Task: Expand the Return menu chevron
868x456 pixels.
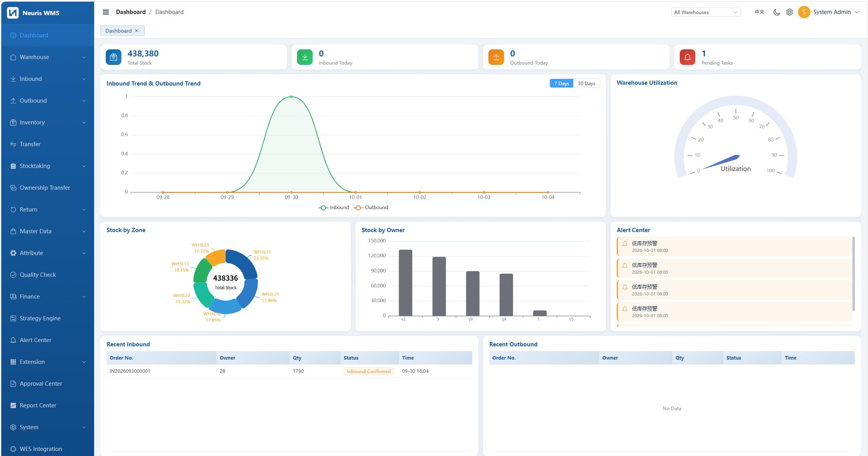Action: [84, 209]
